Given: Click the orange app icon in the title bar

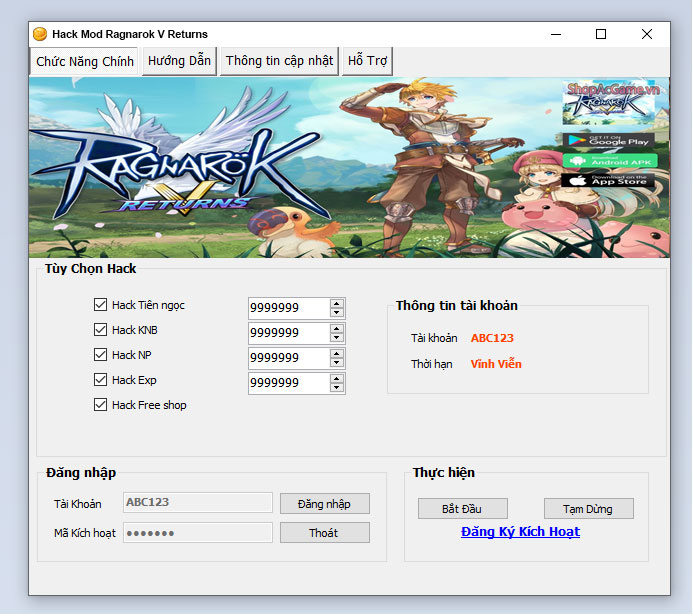Looking at the screenshot, I should pyautogui.click(x=40, y=34).
